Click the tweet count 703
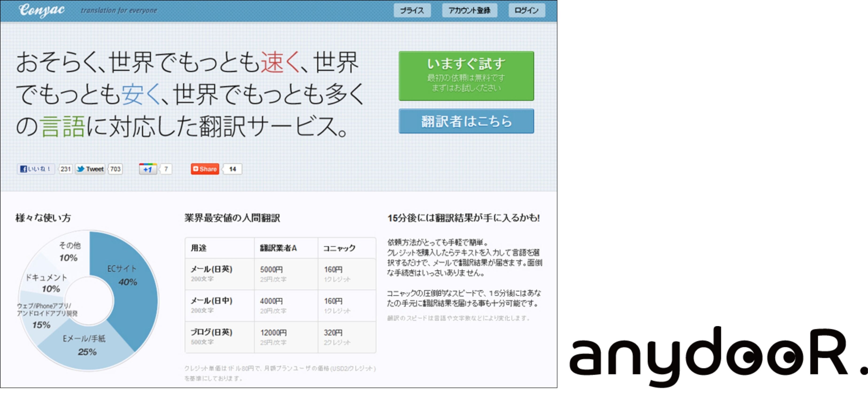Image resolution: width=868 pixels, height=394 pixels. [x=115, y=169]
